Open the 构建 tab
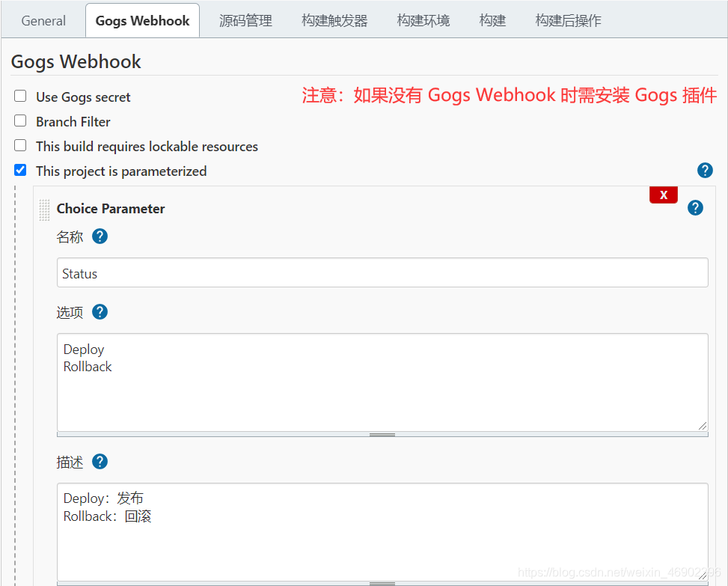Image resolution: width=728 pixels, height=586 pixels. (492, 21)
